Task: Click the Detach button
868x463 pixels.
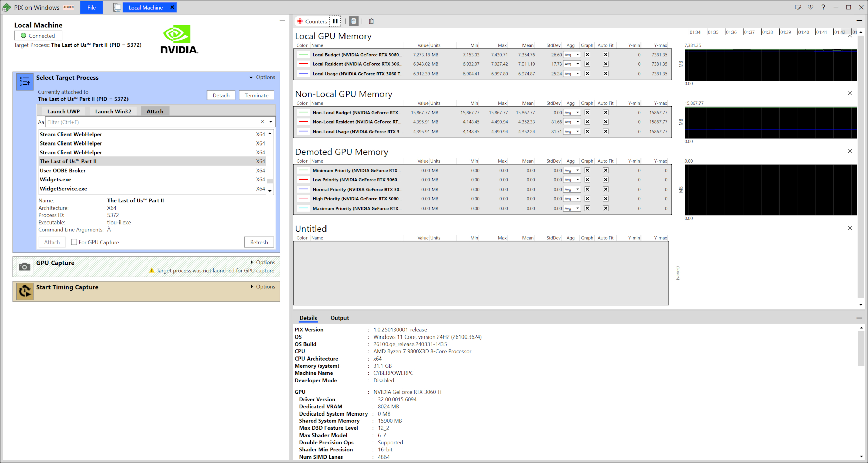Action: coord(221,95)
